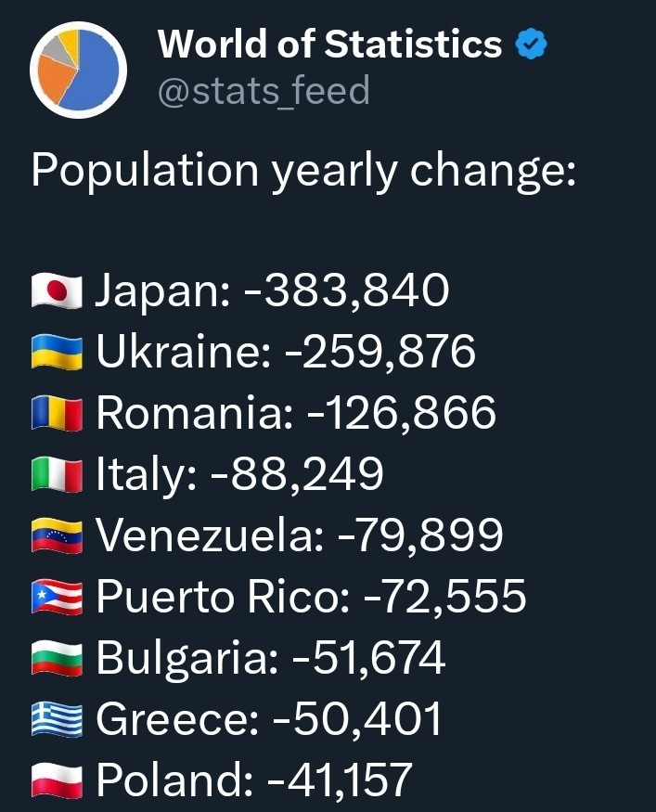Click the Puerto Rico flag emoji

coord(57,598)
